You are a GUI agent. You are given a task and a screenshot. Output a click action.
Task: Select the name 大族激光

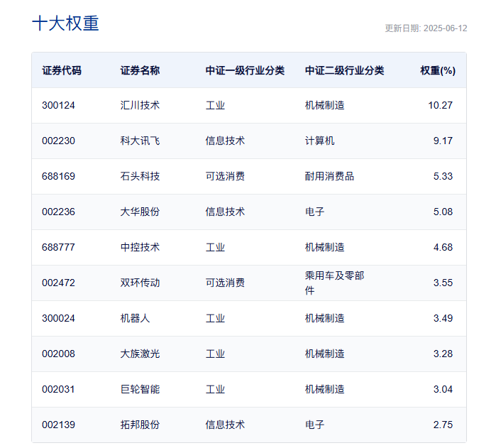click(140, 354)
